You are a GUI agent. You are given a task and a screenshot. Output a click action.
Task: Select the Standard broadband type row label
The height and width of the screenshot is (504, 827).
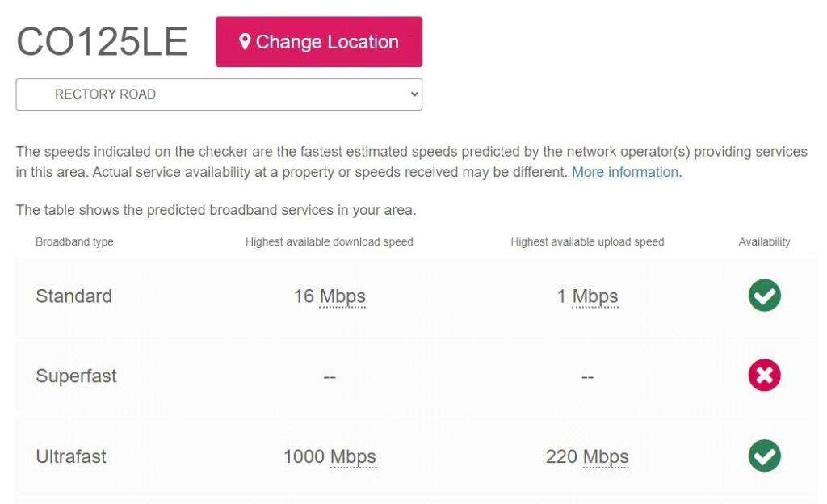click(x=73, y=296)
